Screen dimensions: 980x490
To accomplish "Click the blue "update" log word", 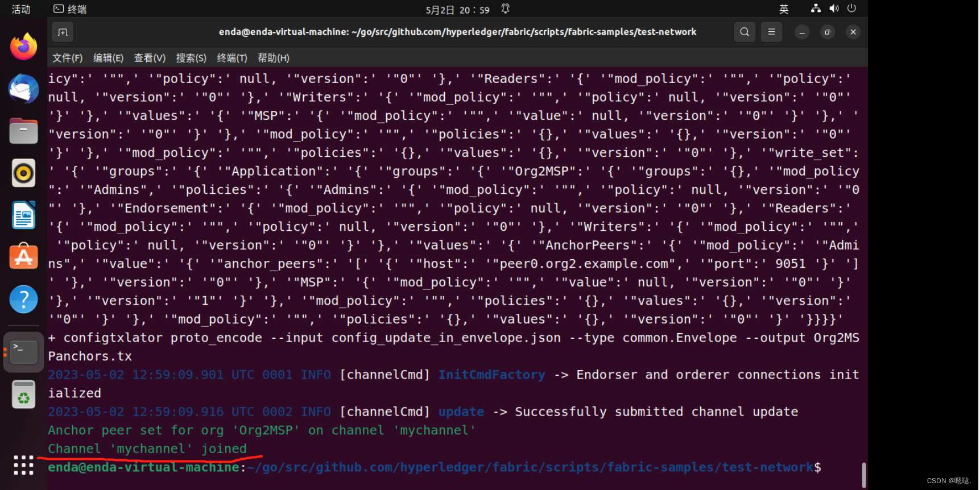I will pos(461,412).
